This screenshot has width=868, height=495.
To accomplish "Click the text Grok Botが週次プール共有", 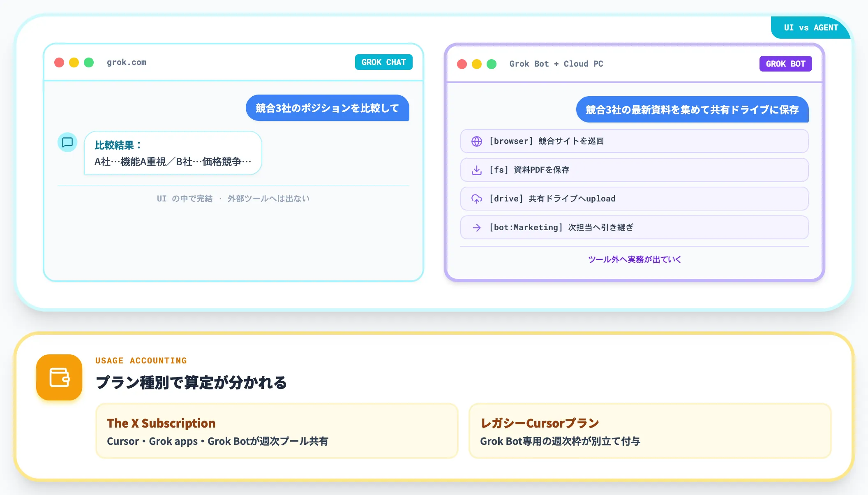I will pos(268,442).
